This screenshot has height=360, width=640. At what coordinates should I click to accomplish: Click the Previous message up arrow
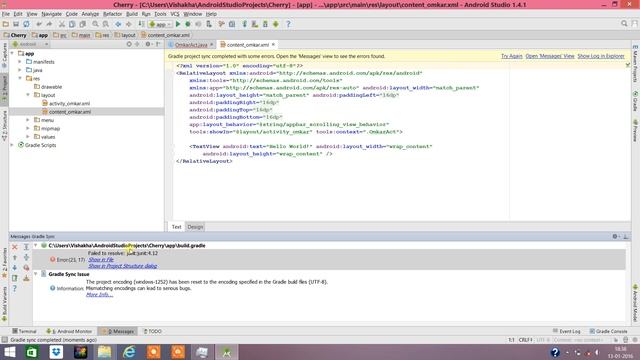15,258
